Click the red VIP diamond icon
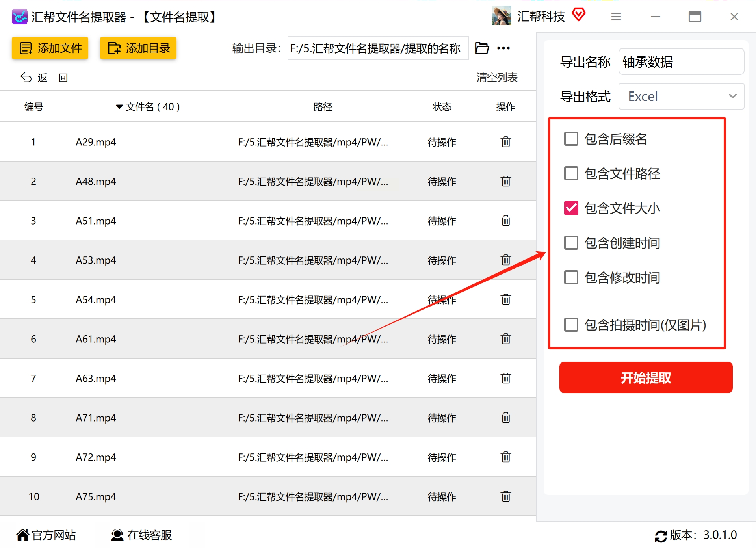 click(x=578, y=15)
